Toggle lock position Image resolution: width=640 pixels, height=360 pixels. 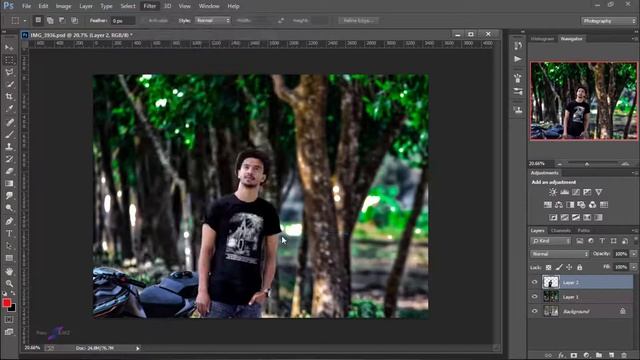(569, 267)
